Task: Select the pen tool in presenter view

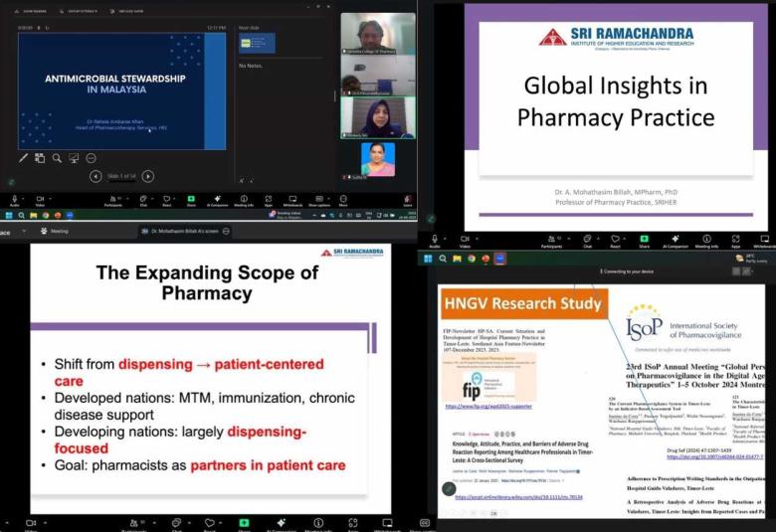Action: pyautogui.click(x=24, y=158)
